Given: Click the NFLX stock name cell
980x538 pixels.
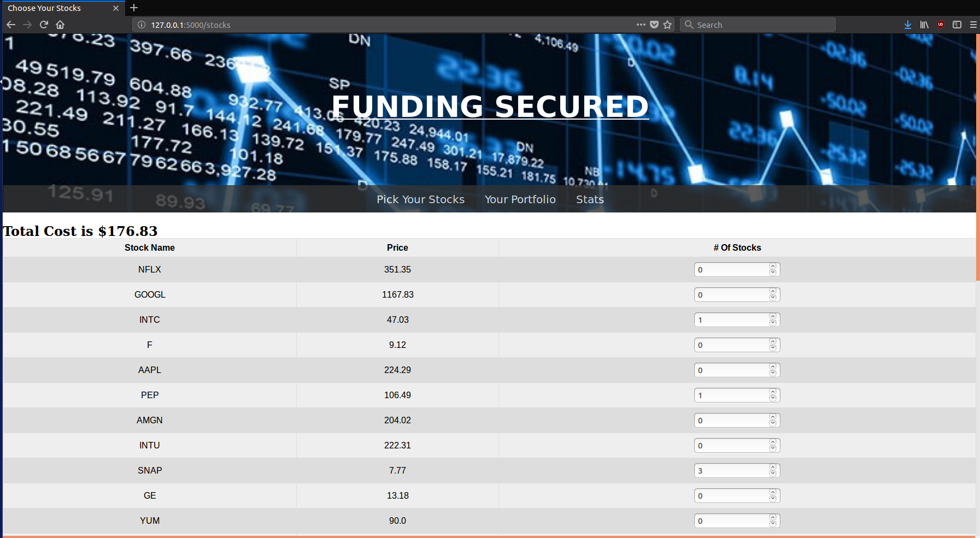Looking at the screenshot, I should tap(150, 269).
